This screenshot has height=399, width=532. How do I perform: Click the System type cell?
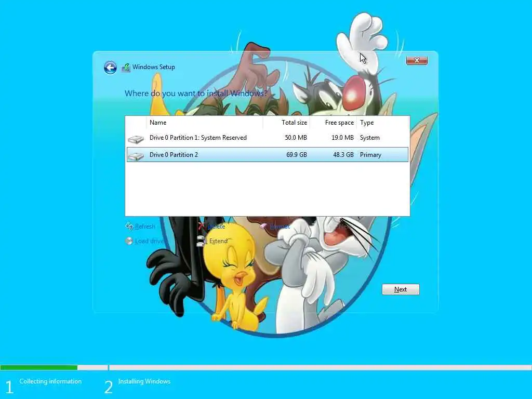point(370,138)
